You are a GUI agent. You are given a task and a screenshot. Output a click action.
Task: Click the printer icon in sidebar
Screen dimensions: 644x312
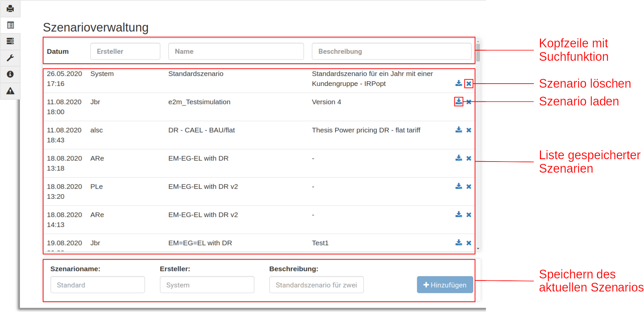point(10,9)
